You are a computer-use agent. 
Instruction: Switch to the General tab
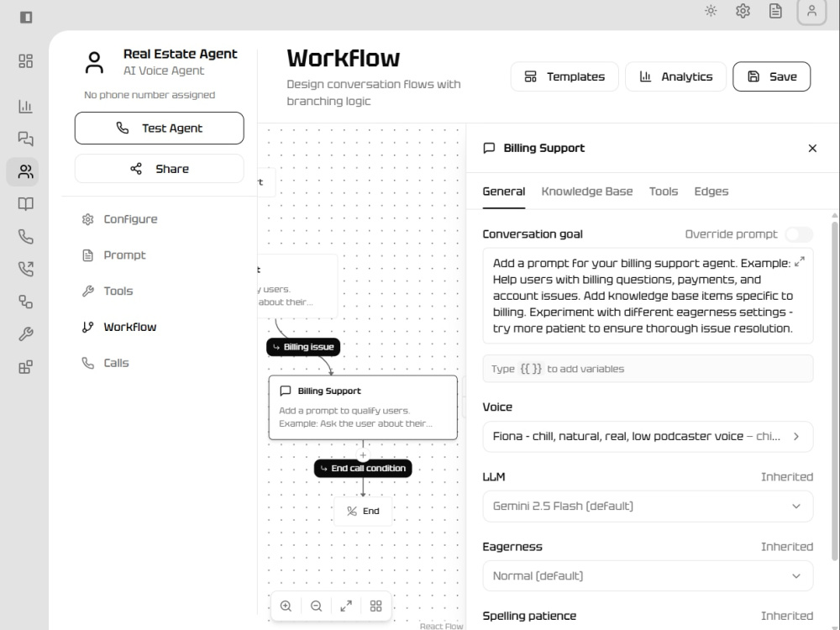click(503, 192)
